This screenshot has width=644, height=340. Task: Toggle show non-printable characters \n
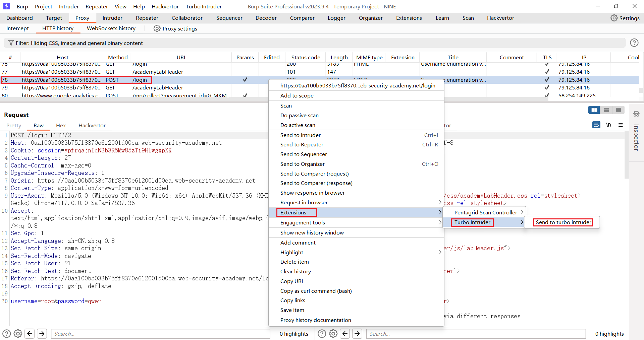pos(608,125)
